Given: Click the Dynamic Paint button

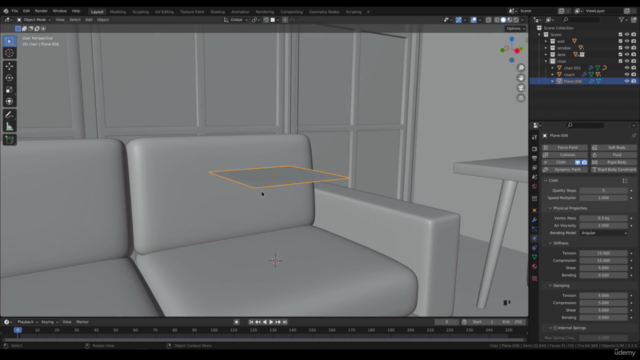Looking at the screenshot, I should (x=565, y=169).
